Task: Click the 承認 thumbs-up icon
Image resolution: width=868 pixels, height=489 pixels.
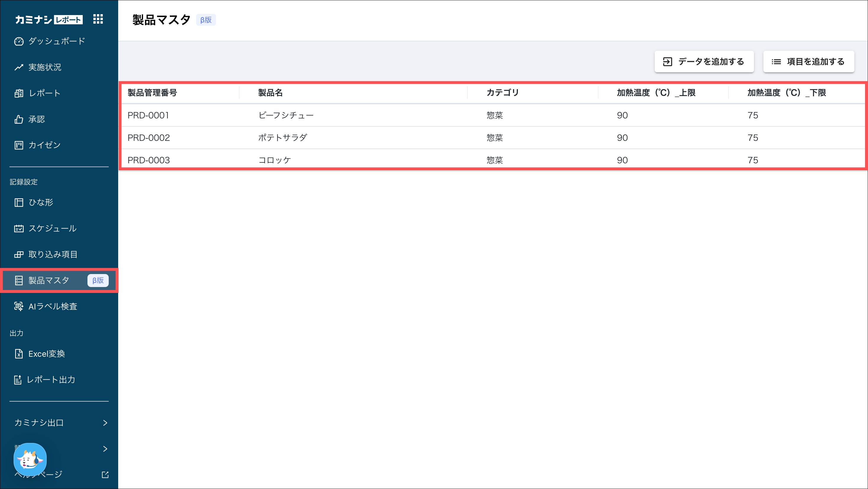Action: [x=19, y=119]
